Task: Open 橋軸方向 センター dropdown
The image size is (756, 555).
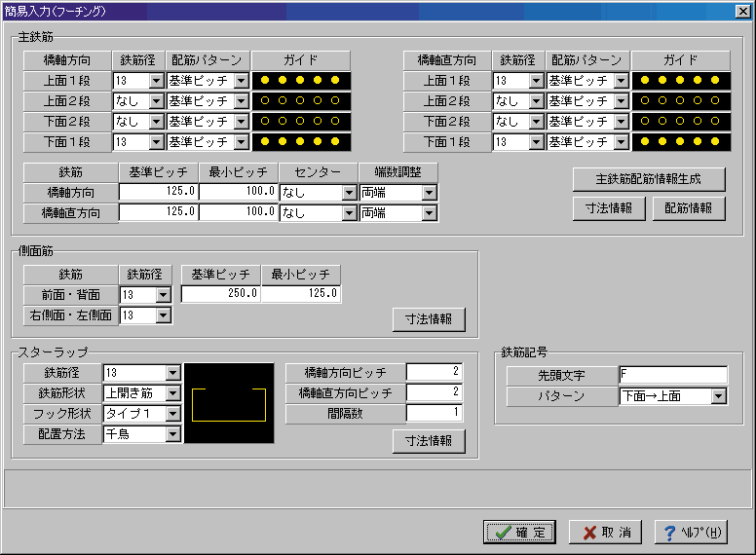Action: [x=349, y=193]
